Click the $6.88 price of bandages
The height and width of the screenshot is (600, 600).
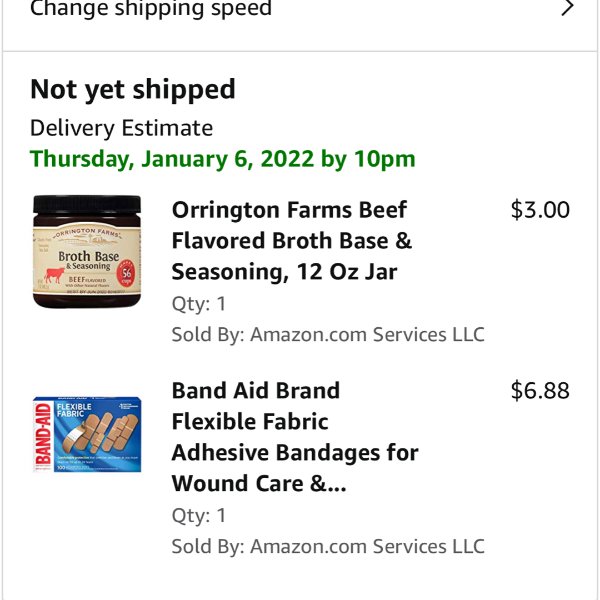[x=540, y=391]
